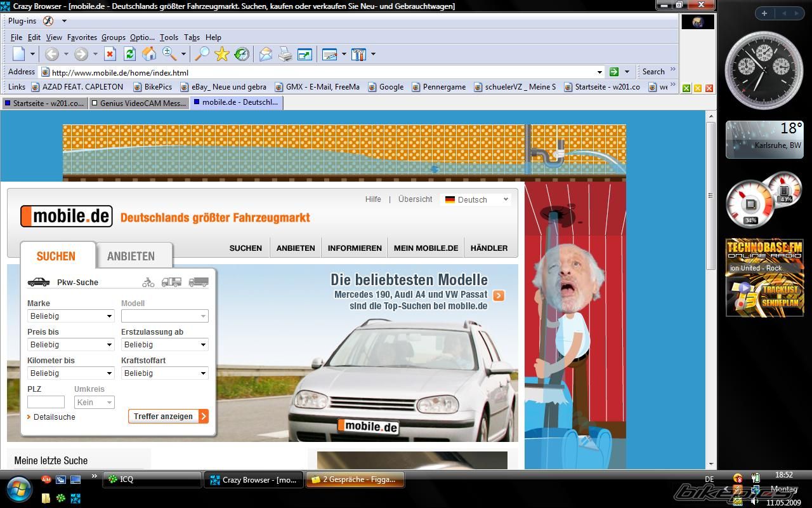Open the Groups menu
Screen dimensions: 812x508
pos(114,37)
